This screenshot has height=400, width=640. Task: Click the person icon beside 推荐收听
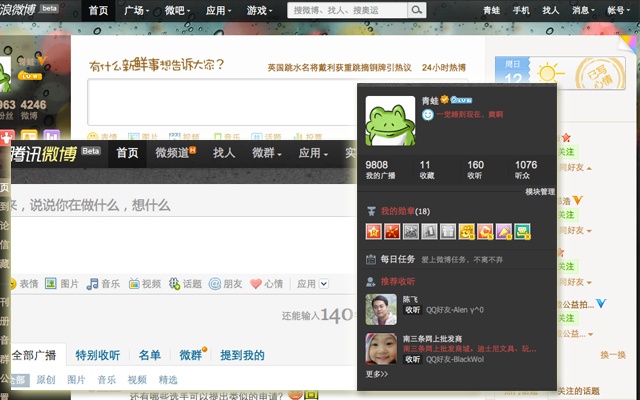click(x=371, y=282)
